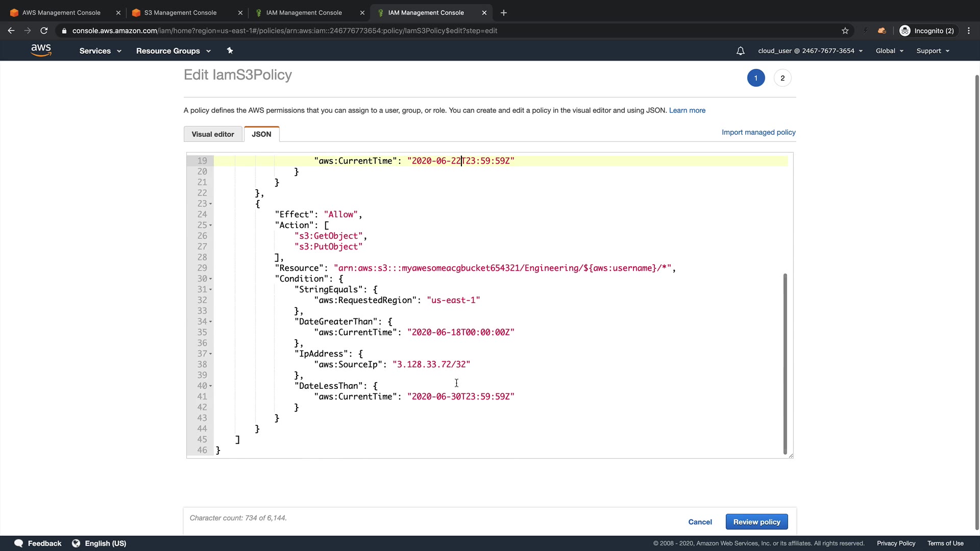The image size is (980, 551).
Task: Click the JSON editor vertical scrollbar
Action: [x=785, y=363]
